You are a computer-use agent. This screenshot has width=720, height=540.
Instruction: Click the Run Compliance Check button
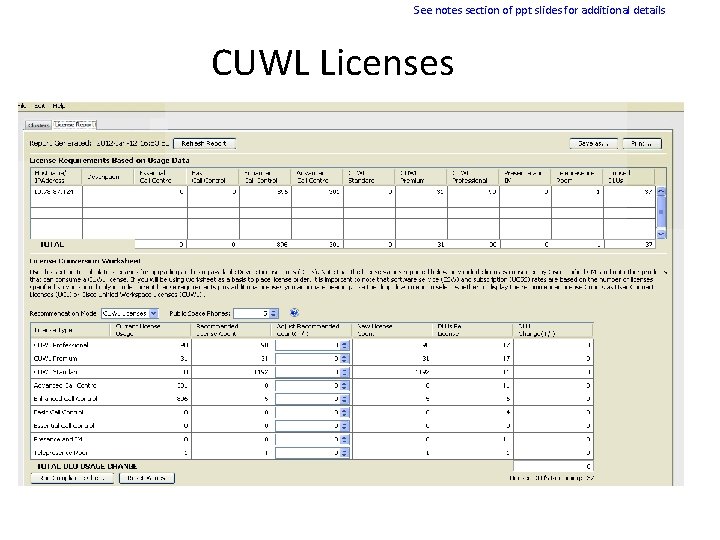click(72, 478)
